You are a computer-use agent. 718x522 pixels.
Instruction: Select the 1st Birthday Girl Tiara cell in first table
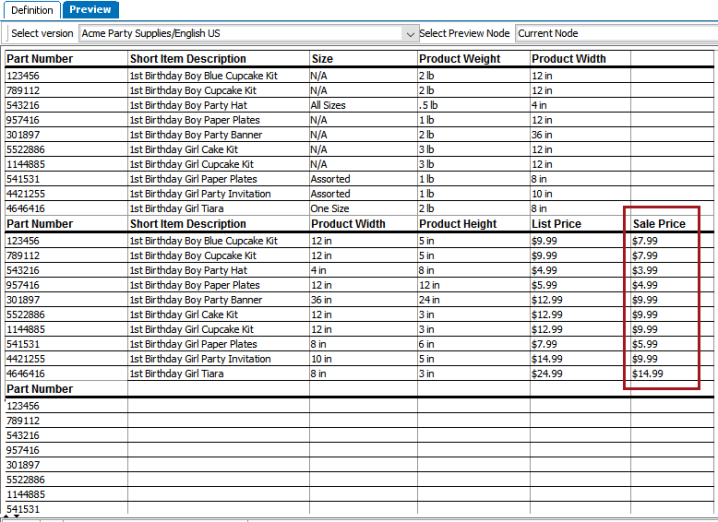[x=177, y=208]
